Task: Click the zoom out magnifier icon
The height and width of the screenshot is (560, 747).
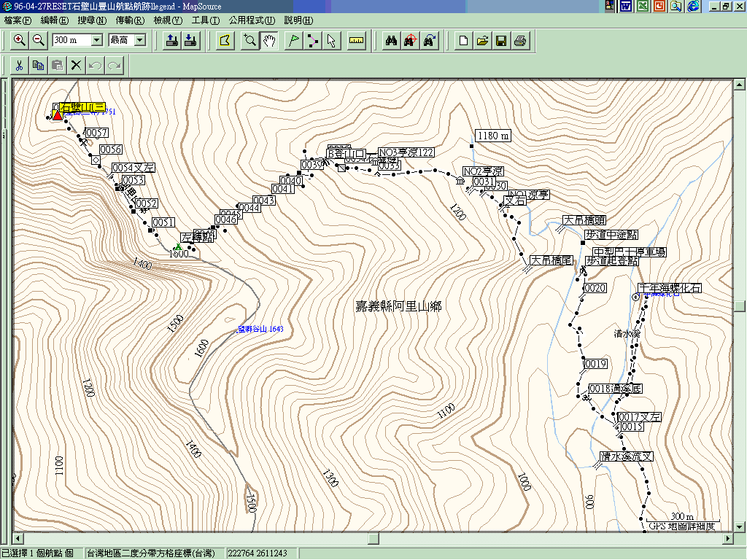Action: pyautogui.click(x=39, y=41)
